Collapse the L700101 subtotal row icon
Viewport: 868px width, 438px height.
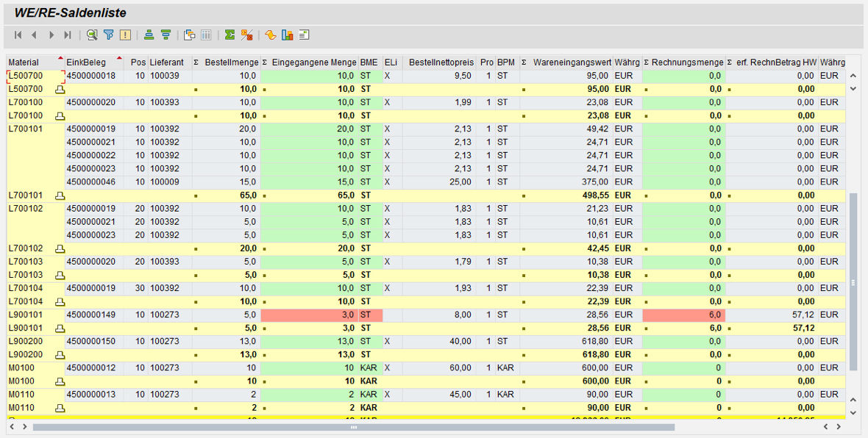point(60,195)
